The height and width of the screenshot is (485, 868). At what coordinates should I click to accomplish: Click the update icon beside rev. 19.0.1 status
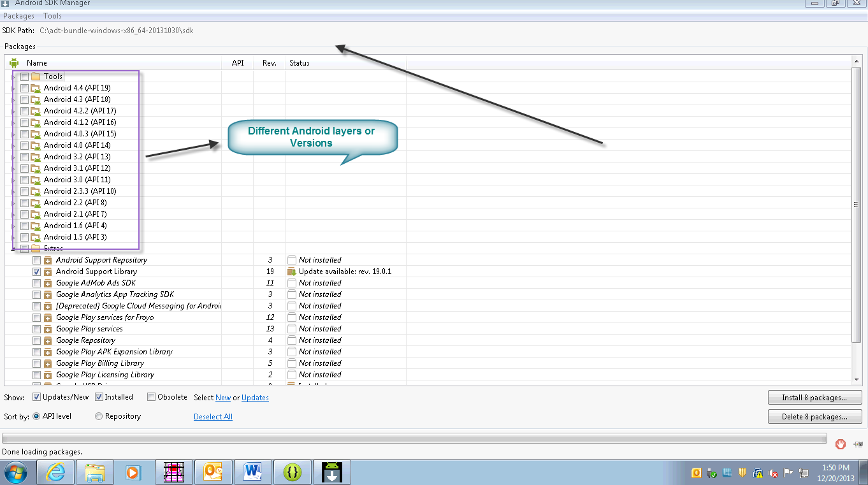293,271
